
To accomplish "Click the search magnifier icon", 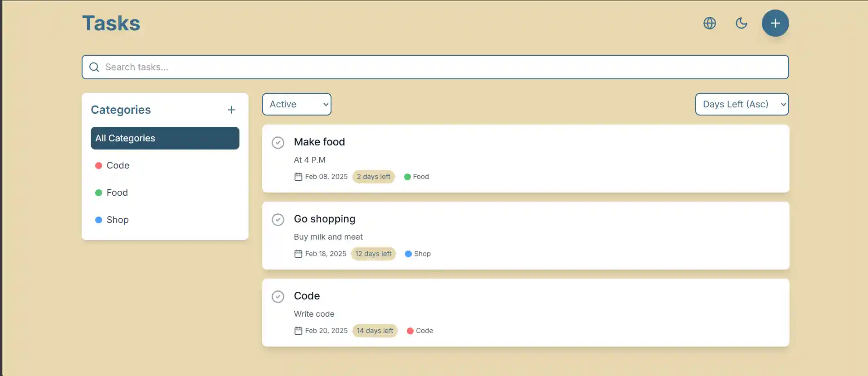I will (94, 67).
